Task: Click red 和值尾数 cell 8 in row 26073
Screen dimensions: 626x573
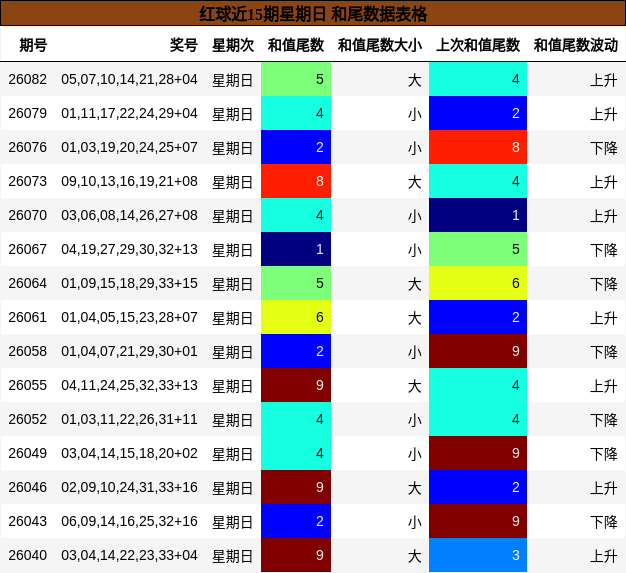Action: [296, 181]
